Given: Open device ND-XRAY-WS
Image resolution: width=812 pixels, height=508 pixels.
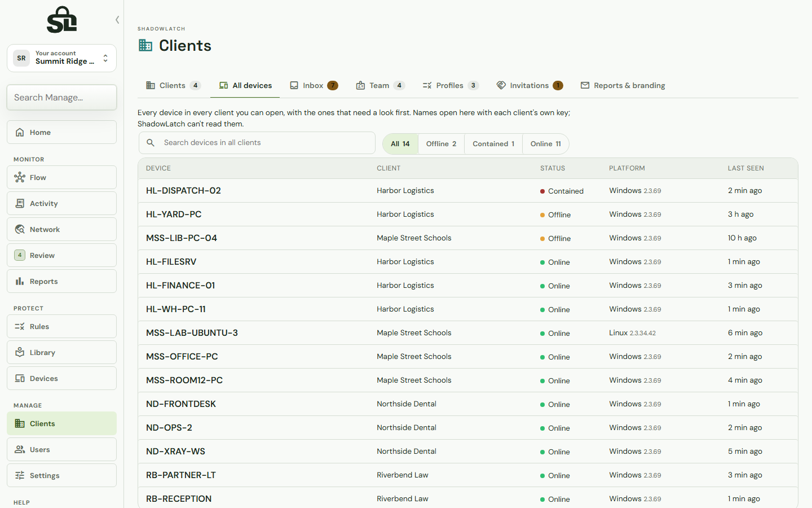Looking at the screenshot, I should click(175, 452).
